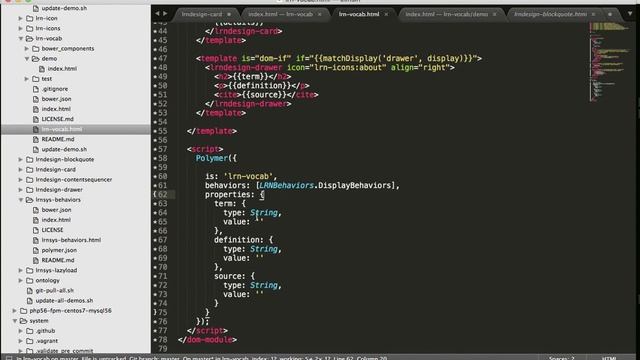640x360 pixels.
Task: Collapse the system folder arrow
Action: pos(15,321)
